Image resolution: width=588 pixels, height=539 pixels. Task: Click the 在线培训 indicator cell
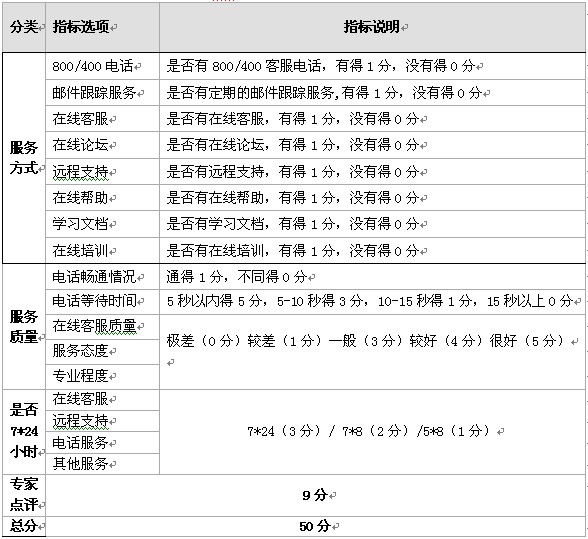click(x=102, y=250)
